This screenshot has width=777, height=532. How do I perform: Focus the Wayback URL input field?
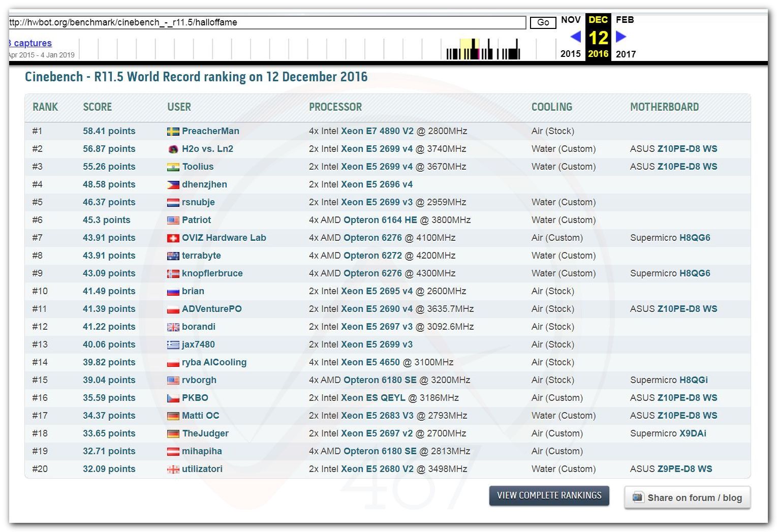[267, 22]
